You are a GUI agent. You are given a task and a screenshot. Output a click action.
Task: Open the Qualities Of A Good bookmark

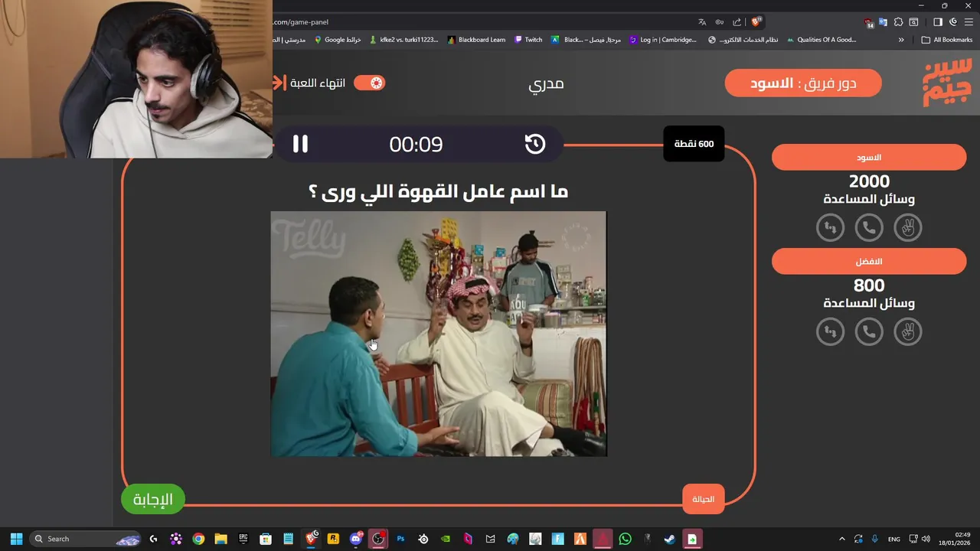pos(822,40)
